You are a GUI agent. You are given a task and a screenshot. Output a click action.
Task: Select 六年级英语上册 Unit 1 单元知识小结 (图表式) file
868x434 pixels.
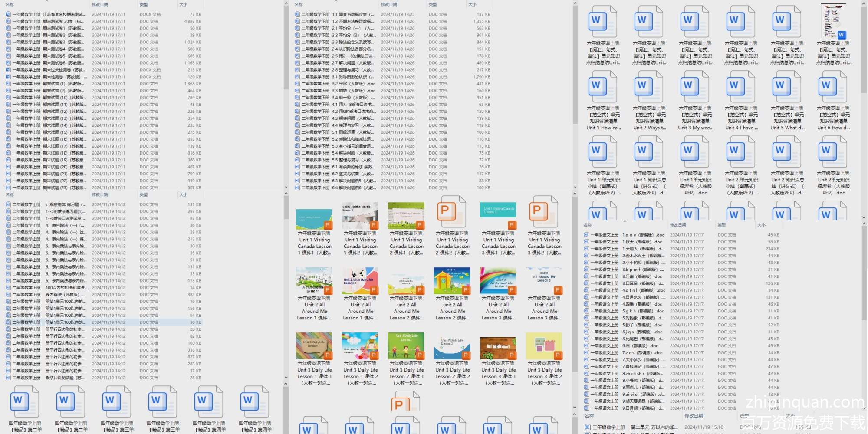pos(603,152)
